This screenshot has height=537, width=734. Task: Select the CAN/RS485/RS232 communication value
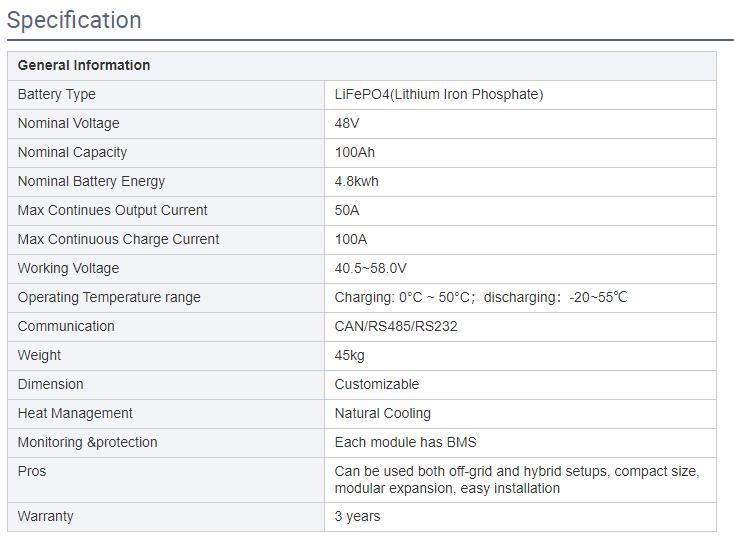coord(396,326)
